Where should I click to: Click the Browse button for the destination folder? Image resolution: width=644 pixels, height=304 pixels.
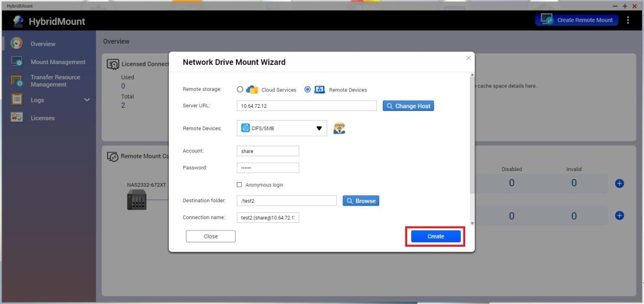[361, 201]
